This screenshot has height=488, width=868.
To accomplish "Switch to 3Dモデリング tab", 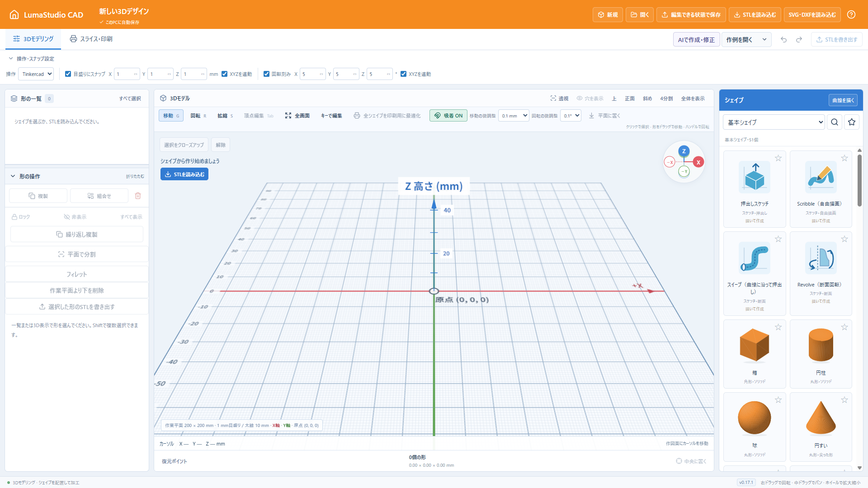I will pyautogui.click(x=33, y=39).
